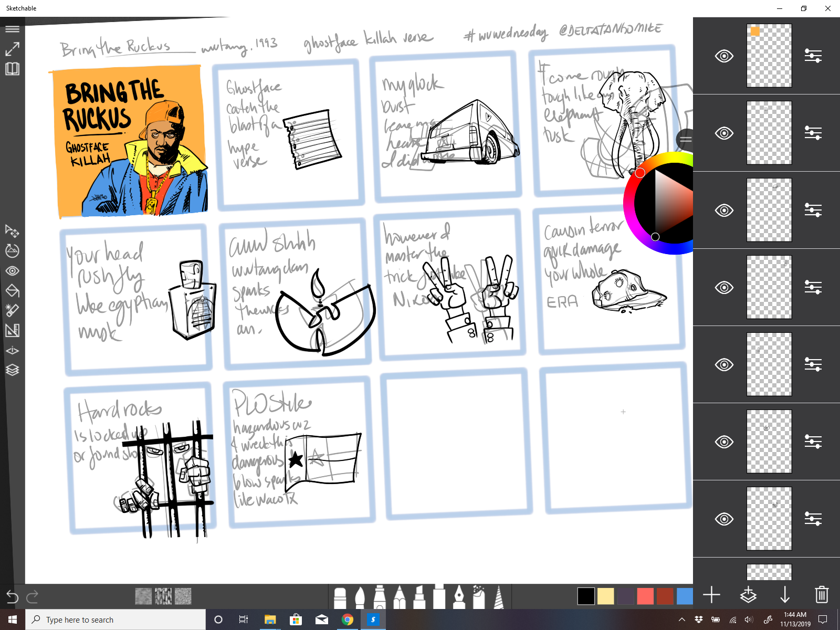Select the paintbrush tool
The height and width of the screenshot is (630, 840).
click(x=360, y=598)
